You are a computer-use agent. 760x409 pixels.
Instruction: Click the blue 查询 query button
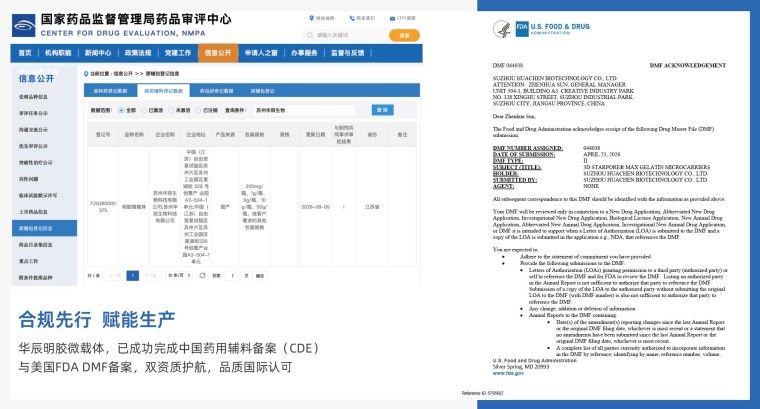(x=382, y=110)
